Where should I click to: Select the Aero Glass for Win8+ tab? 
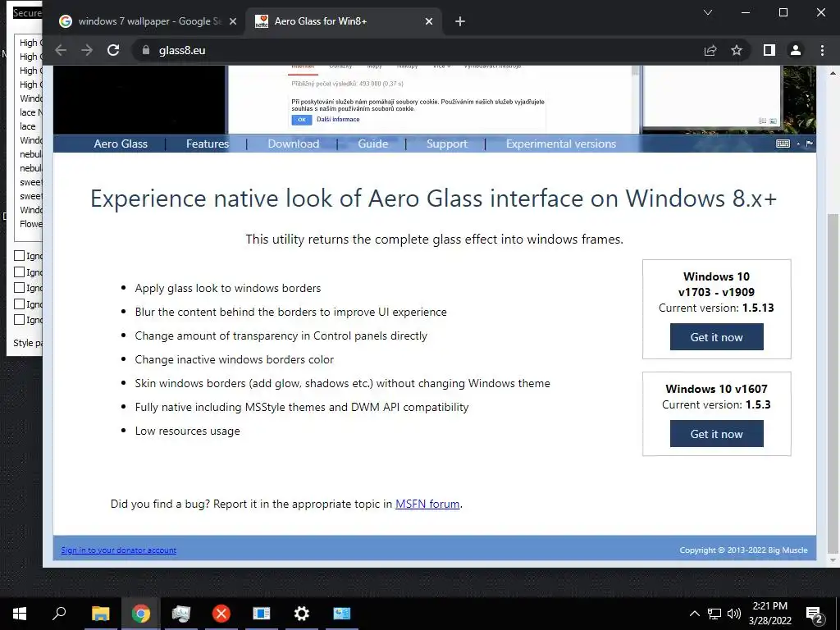tap(343, 21)
